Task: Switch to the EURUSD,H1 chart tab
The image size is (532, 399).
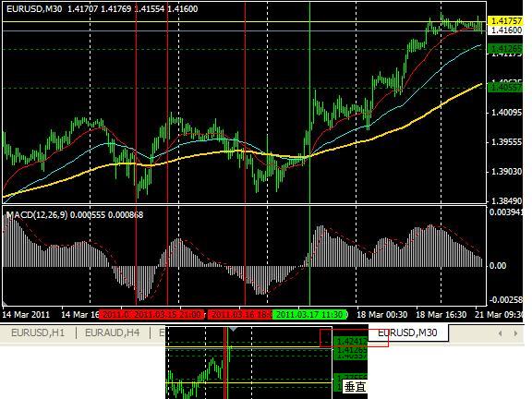Action: (38, 332)
